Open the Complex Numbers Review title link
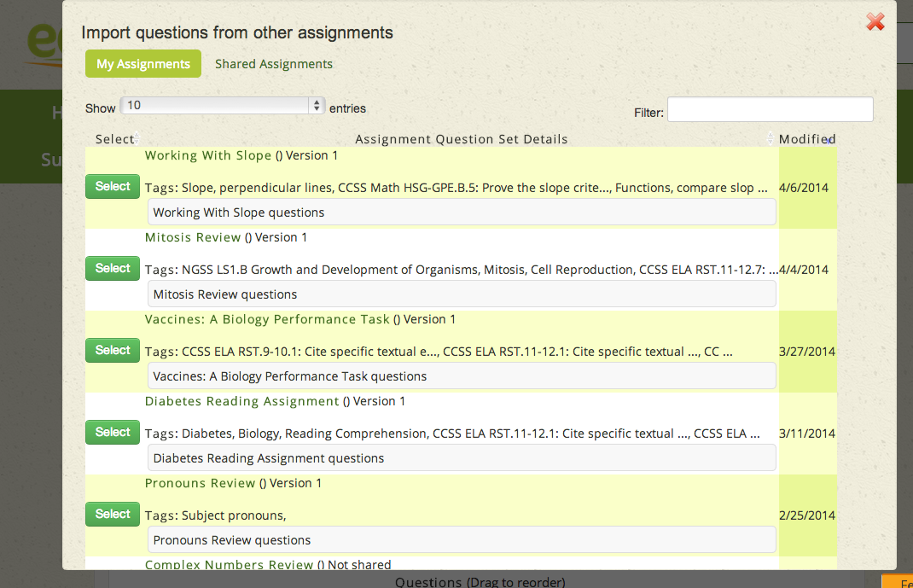The image size is (913, 588). coord(229,564)
